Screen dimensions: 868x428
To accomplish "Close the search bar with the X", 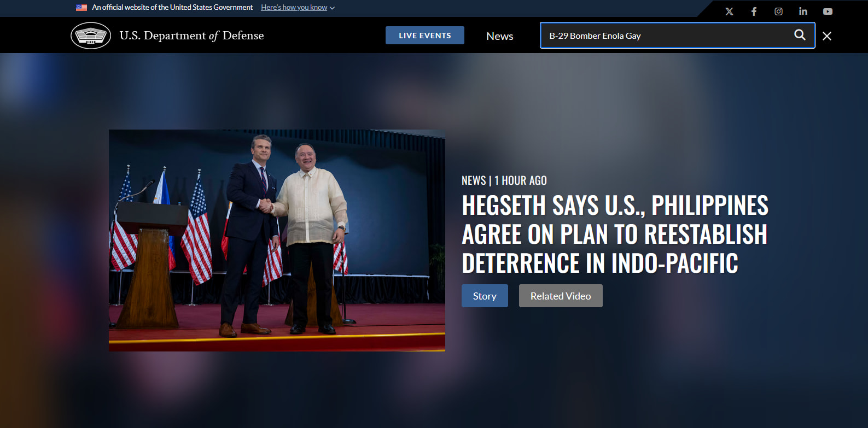I will click(827, 36).
